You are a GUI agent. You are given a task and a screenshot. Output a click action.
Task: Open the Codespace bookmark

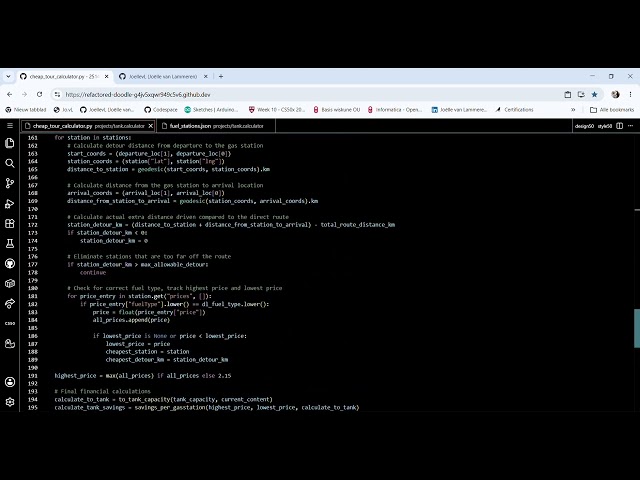point(161,110)
